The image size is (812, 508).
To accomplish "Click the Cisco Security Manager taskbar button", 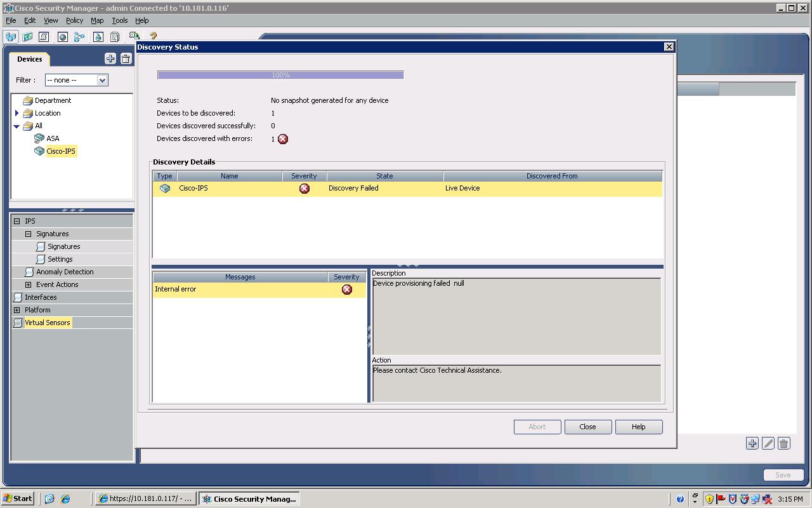I will [249, 498].
